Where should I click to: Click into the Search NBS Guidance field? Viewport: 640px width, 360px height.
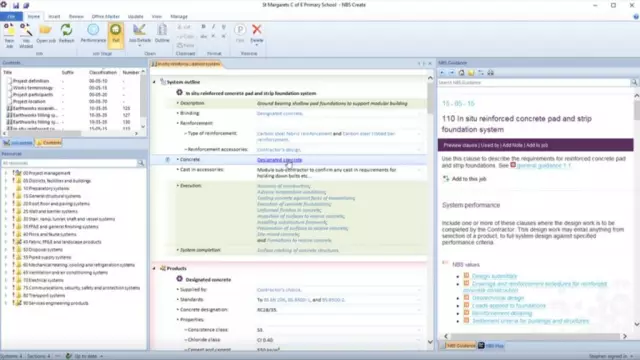pos(534,82)
